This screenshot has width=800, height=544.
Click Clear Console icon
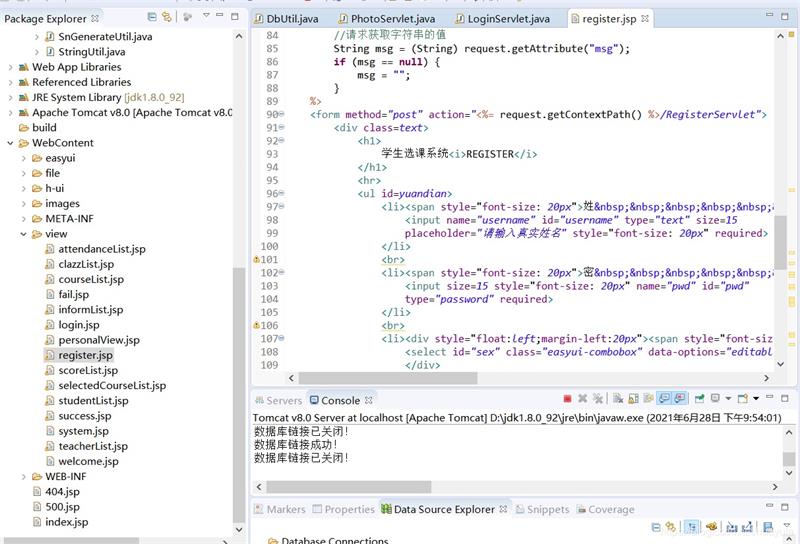[x=618, y=399]
